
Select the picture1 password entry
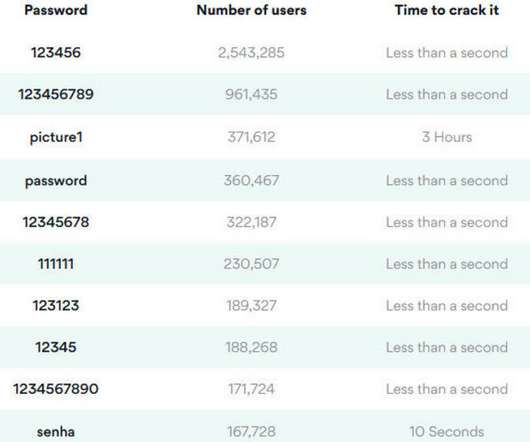56,138
